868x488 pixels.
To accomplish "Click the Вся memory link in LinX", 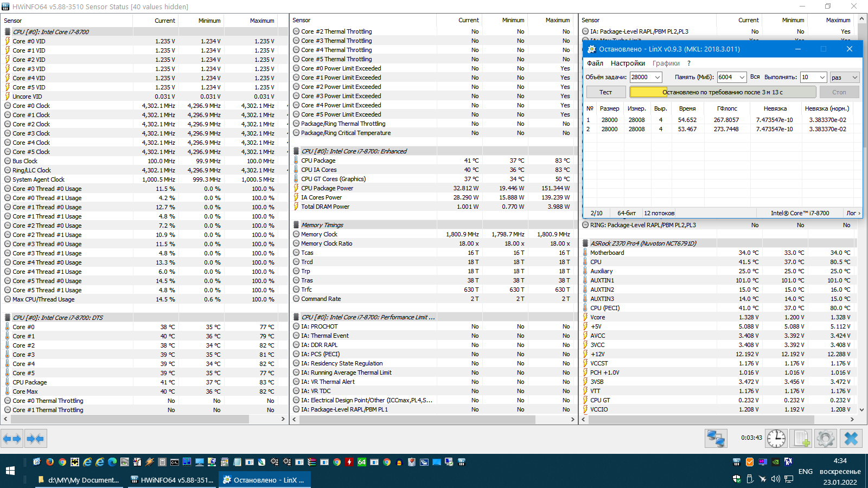I will [x=755, y=77].
